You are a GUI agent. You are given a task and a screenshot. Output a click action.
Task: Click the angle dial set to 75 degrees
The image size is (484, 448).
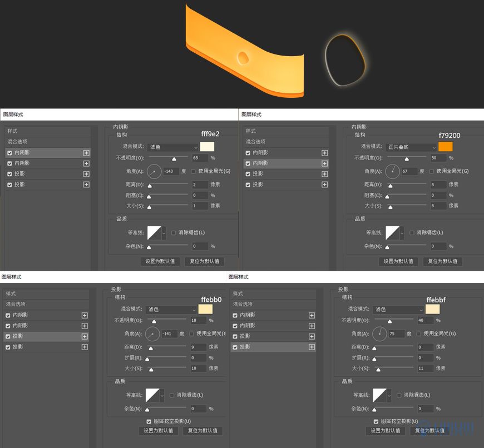(x=379, y=333)
